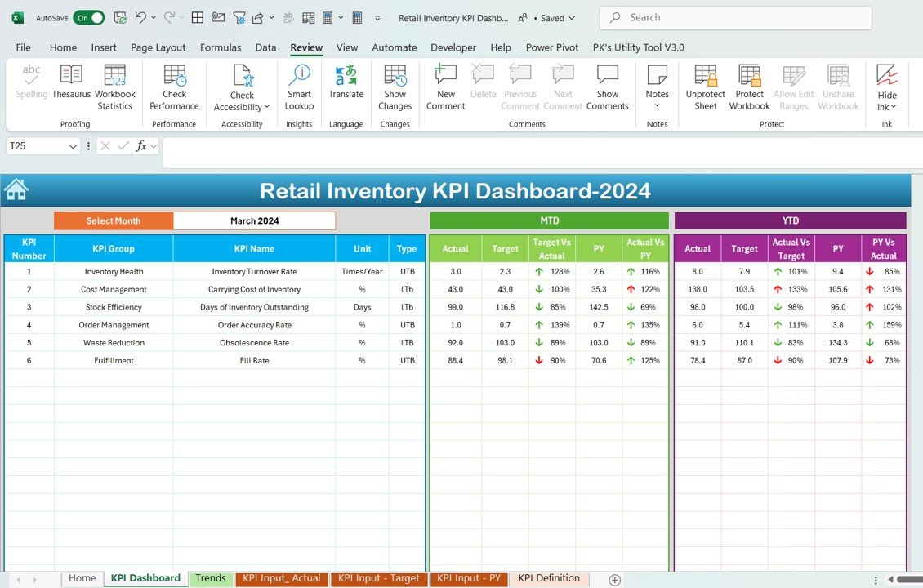The height and width of the screenshot is (588, 923).
Task: Click the share icon in quick access toolbar
Action: (x=258, y=18)
